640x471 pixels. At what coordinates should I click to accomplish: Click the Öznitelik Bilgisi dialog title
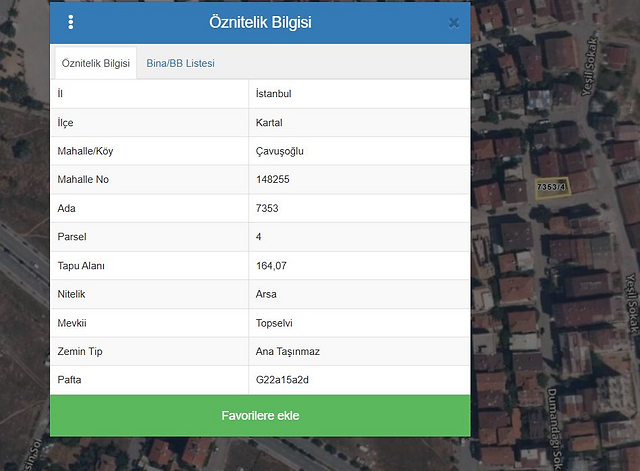coord(260,22)
